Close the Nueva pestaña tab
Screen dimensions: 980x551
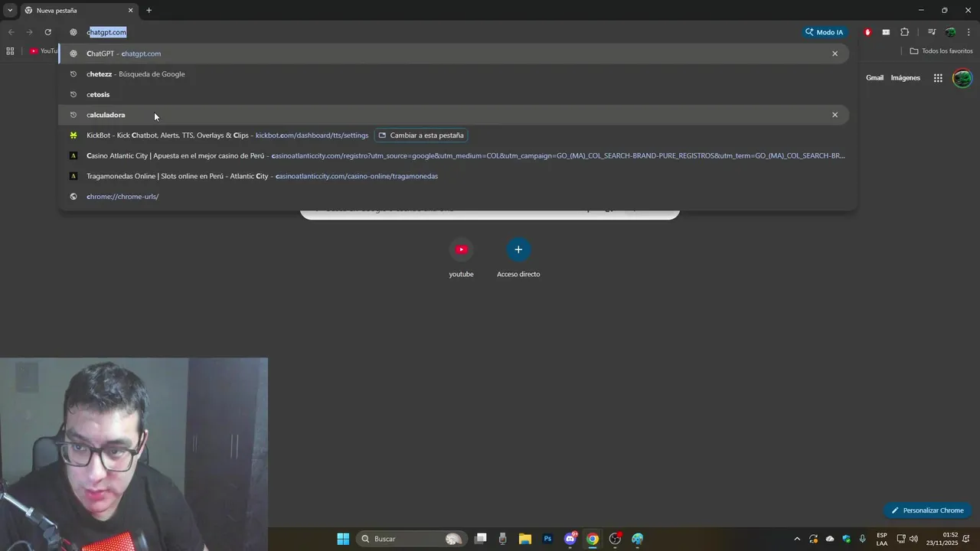click(x=130, y=10)
